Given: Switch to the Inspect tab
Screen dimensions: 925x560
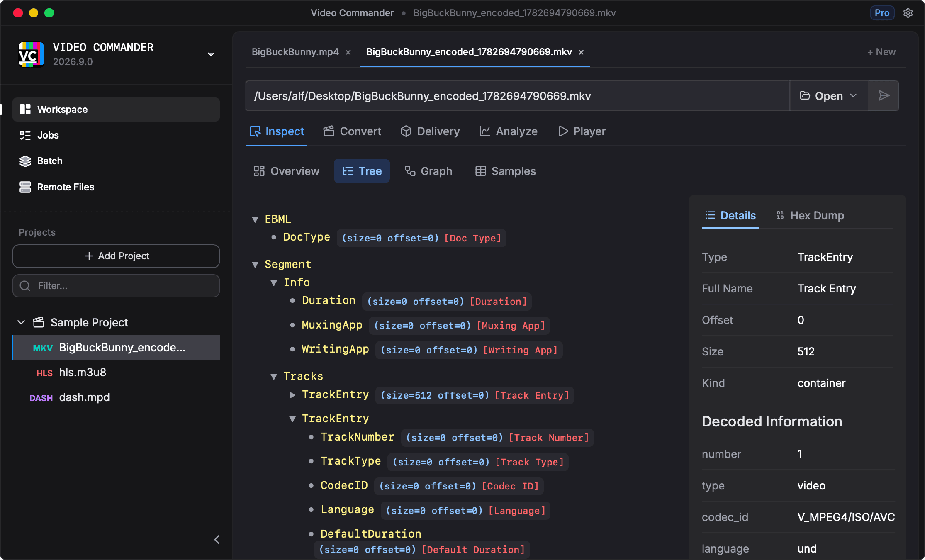Looking at the screenshot, I should pyautogui.click(x=277, y=131).
